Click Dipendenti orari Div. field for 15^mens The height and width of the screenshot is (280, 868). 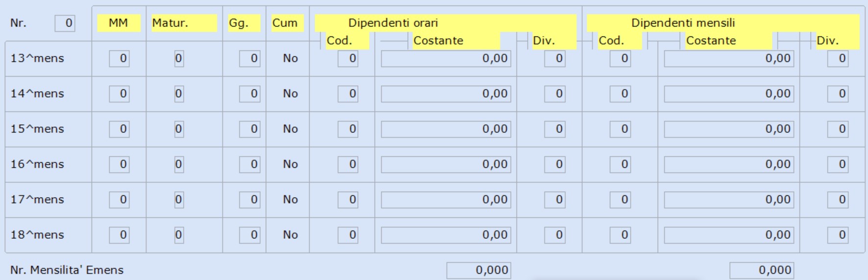[x=555, y=129]
